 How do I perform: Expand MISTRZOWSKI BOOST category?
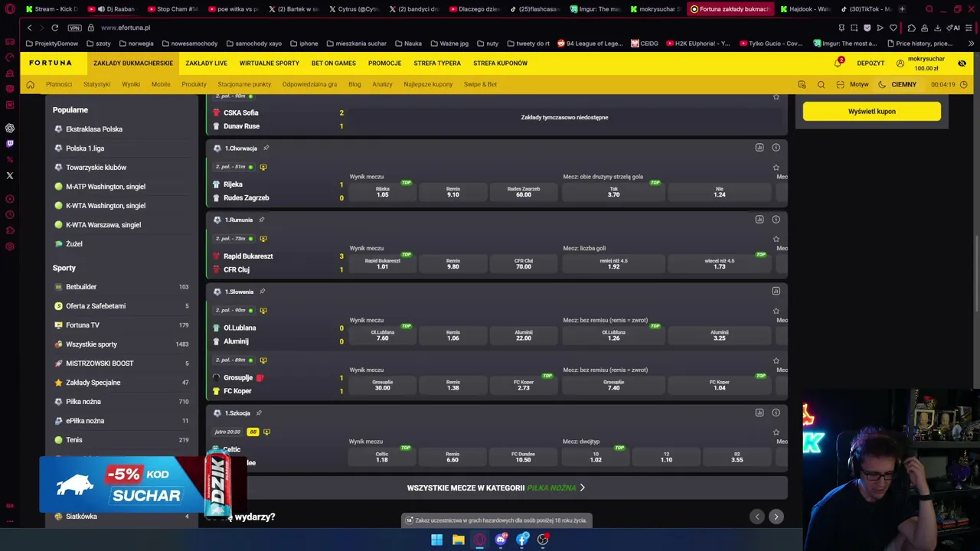click(x=121, y=364)
